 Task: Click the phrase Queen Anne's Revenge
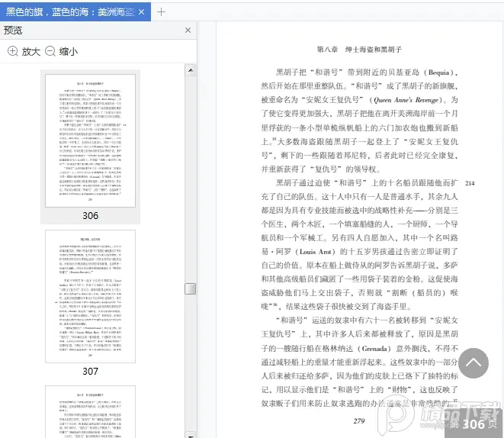coord(406,100)
